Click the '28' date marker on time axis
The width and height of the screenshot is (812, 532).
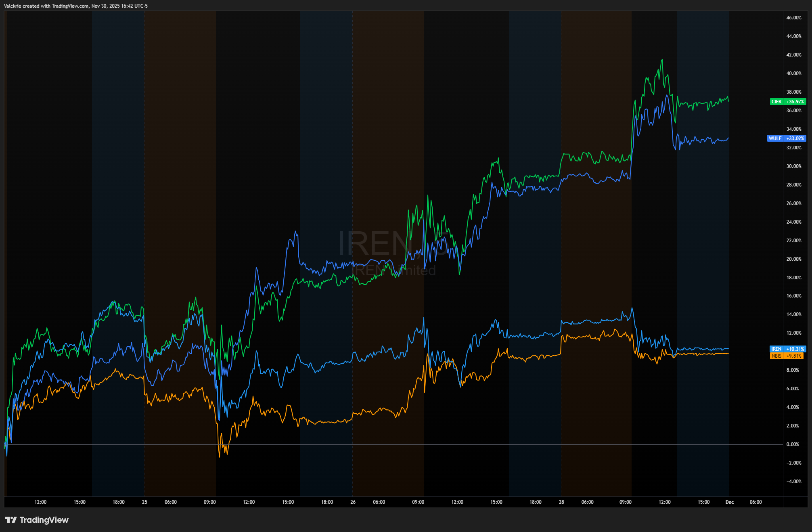tap(561, 502)
